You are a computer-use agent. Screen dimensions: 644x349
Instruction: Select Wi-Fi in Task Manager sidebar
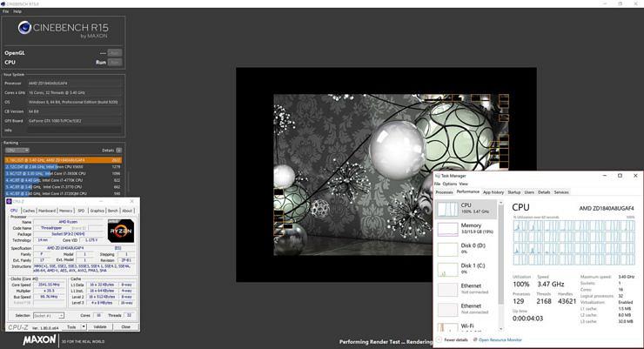pos(466,326)
